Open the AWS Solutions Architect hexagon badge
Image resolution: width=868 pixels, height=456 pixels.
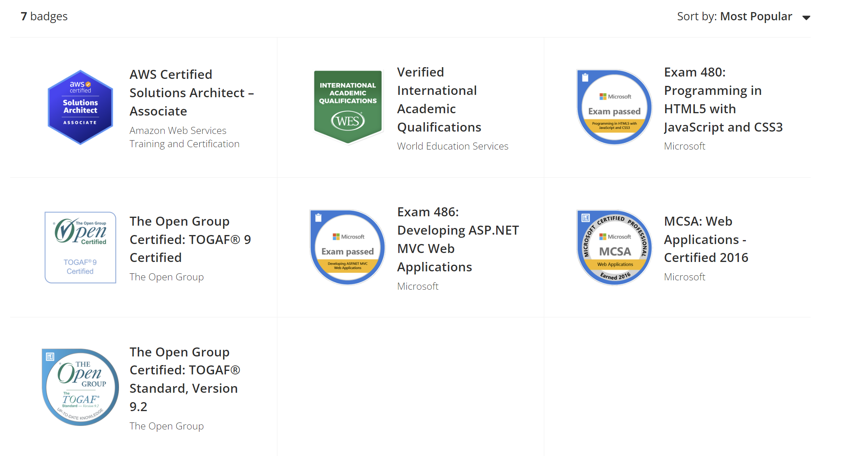click(x=80, y=107)
